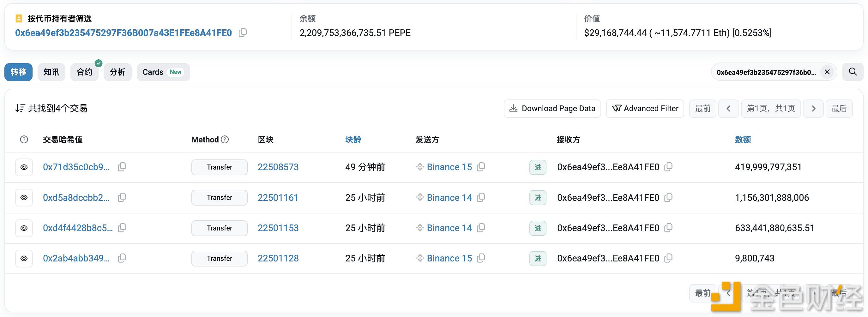Copy transaction hash 0x71d35c0cb9
868x317 pixels.
click(122, 166)
